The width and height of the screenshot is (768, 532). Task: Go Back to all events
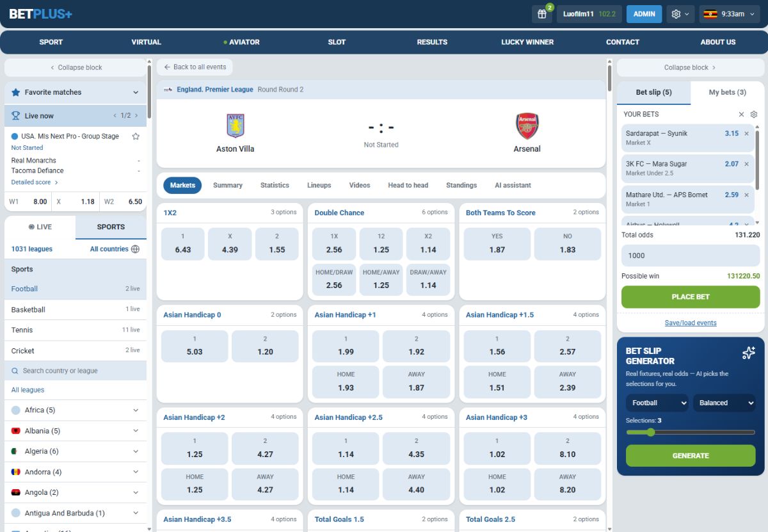pos(195,67)
